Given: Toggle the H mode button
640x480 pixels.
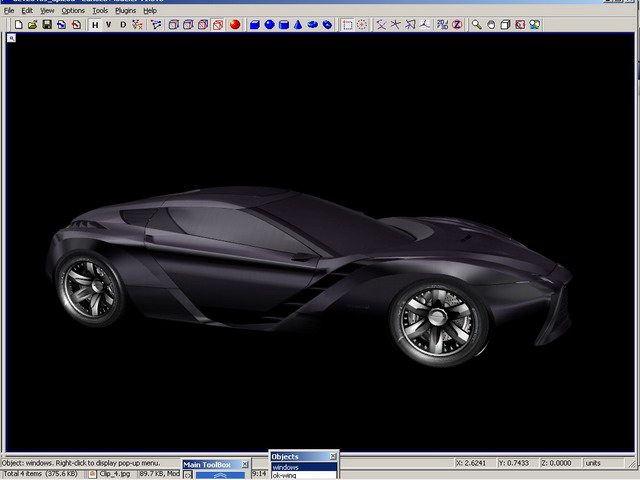Looking at the screenshot, I should click(95, 24).
